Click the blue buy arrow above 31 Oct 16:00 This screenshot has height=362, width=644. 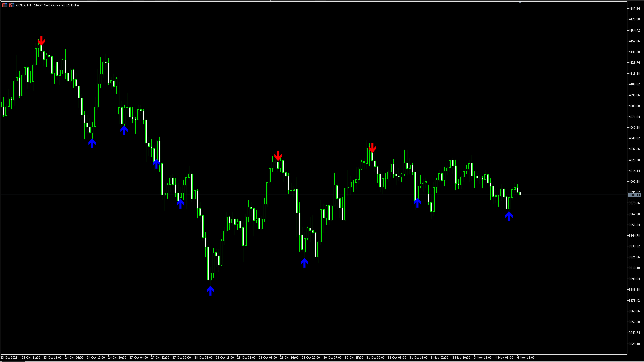(x=417, y=202)
